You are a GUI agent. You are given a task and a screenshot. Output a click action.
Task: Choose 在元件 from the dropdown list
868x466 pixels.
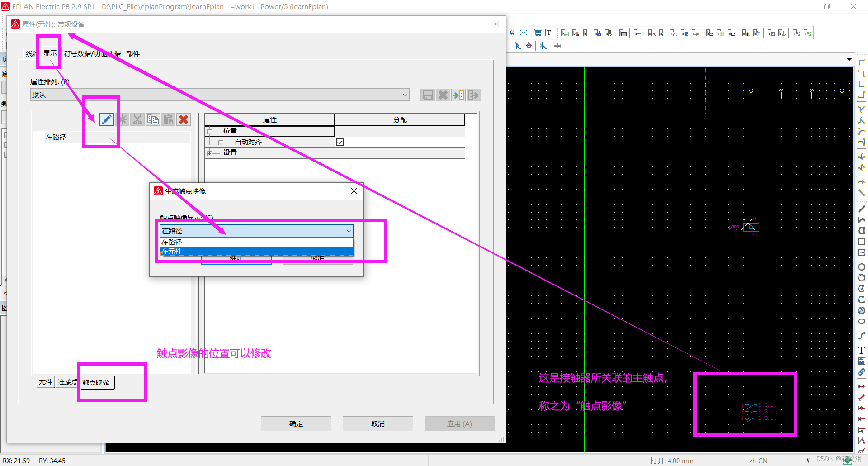click(256, 252)
